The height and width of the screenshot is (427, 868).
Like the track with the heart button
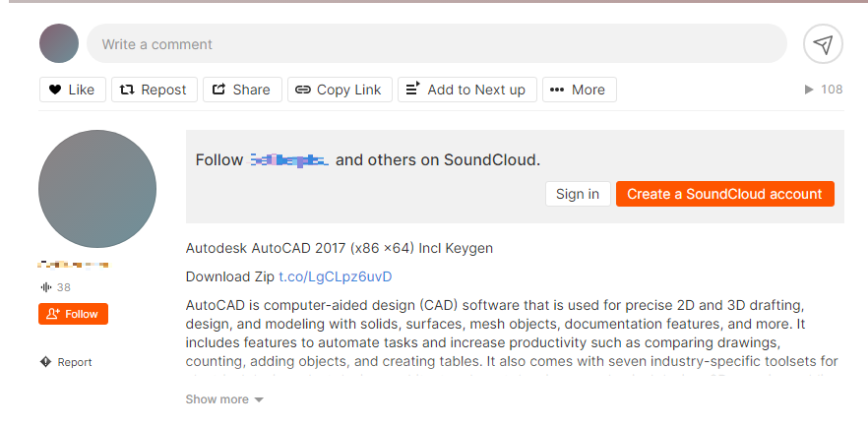coord(73,90)
